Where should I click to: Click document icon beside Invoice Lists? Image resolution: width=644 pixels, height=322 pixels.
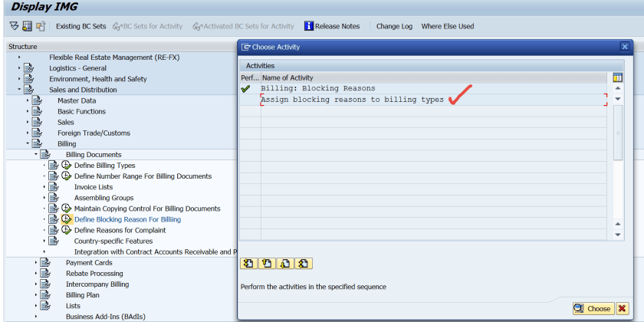(x=54, y=187)
